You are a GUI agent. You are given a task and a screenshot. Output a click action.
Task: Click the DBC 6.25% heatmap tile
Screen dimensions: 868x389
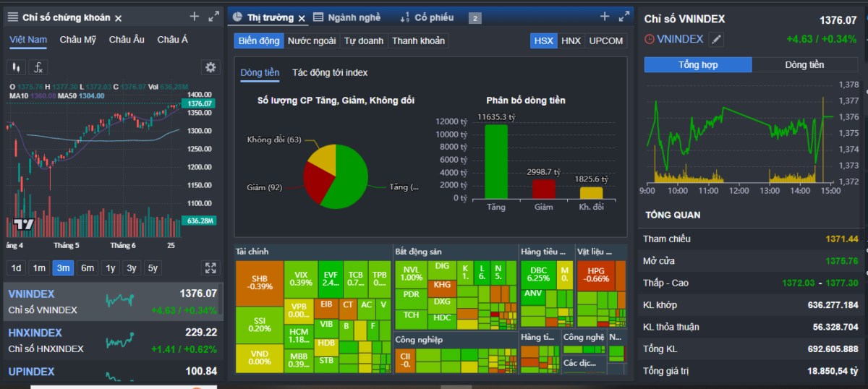click(x=538, y=273)
